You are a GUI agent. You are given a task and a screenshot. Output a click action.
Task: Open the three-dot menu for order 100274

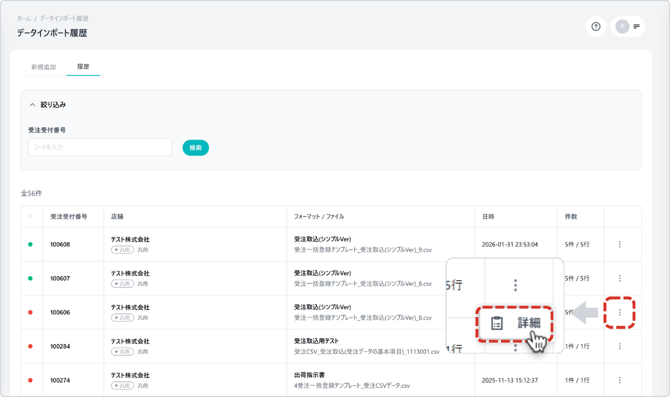[x=619, y=381]
